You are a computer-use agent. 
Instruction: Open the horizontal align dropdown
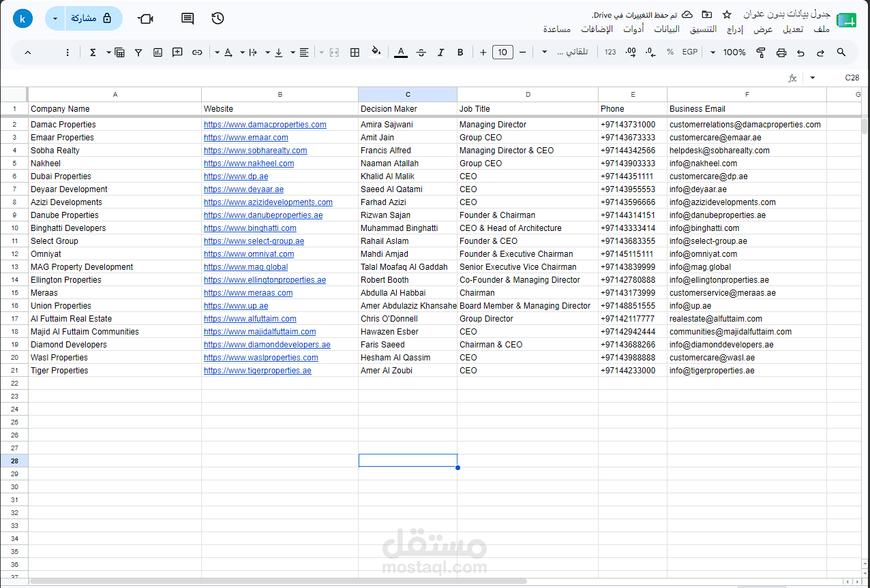(x=299, y=52)
